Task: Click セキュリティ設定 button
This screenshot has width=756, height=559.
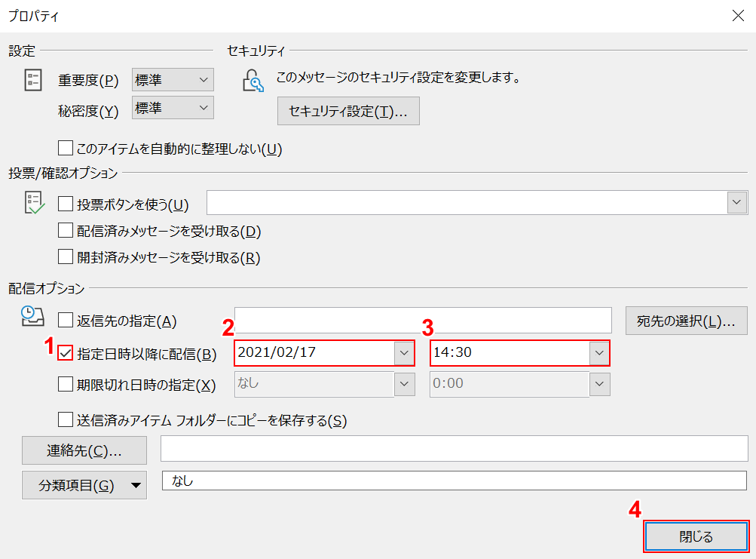Action: pos(348,112)
